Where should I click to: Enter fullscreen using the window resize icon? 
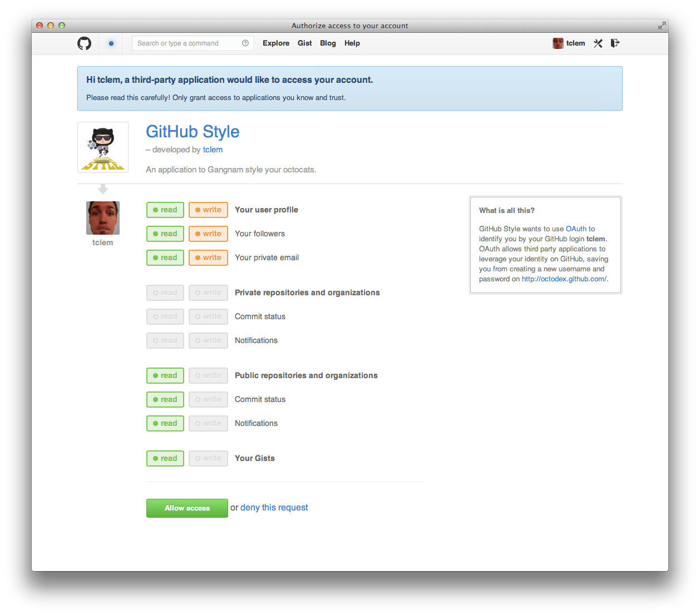click(662, 26)
